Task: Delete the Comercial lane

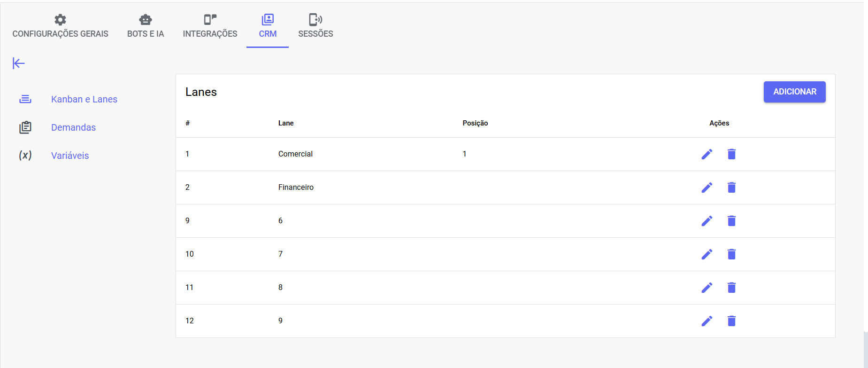Action: 731,154
